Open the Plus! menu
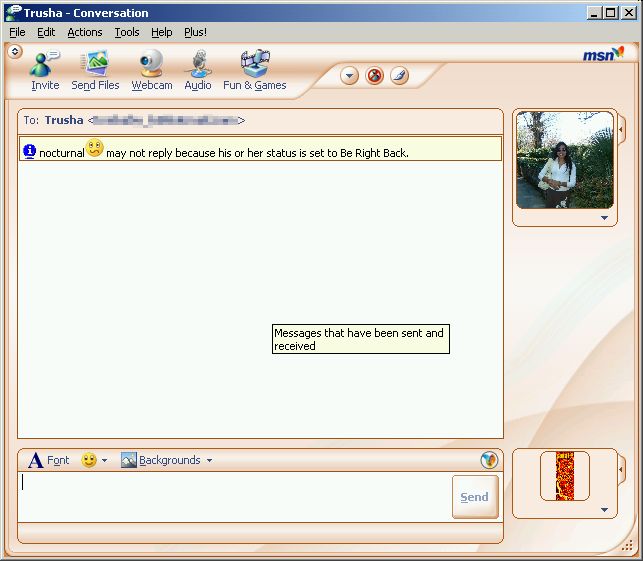 195,32
